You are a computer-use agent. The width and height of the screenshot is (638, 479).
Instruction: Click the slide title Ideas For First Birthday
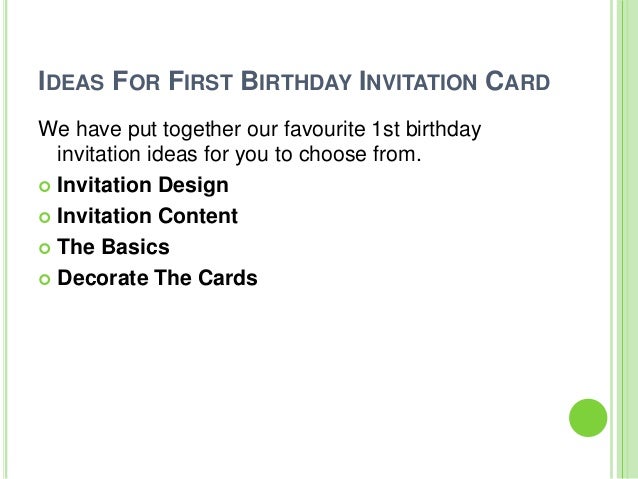(194, 81)
